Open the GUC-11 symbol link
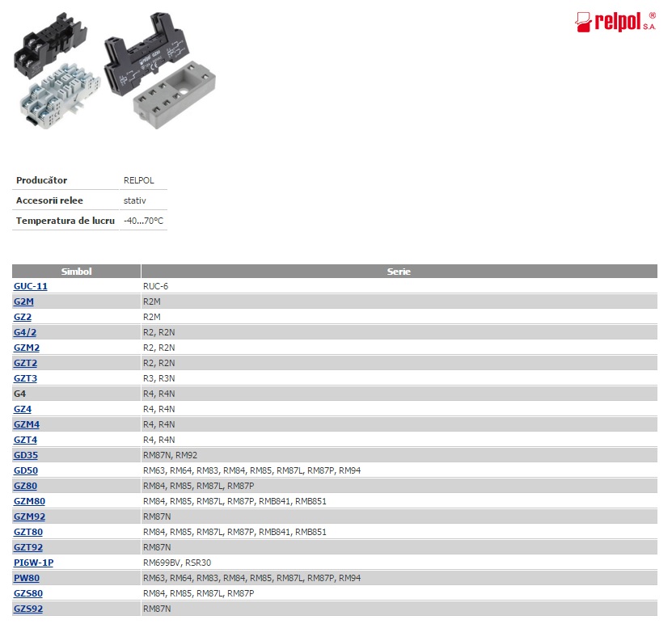The width and height of the screenshot is (672, 624). pyautogui.click(x=31, y=286)
